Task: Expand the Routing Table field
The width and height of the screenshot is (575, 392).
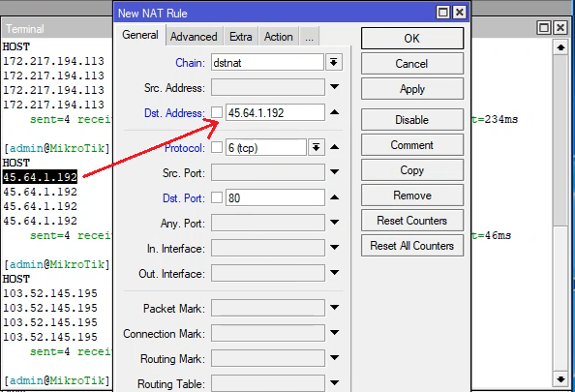Action: [334, 383]
